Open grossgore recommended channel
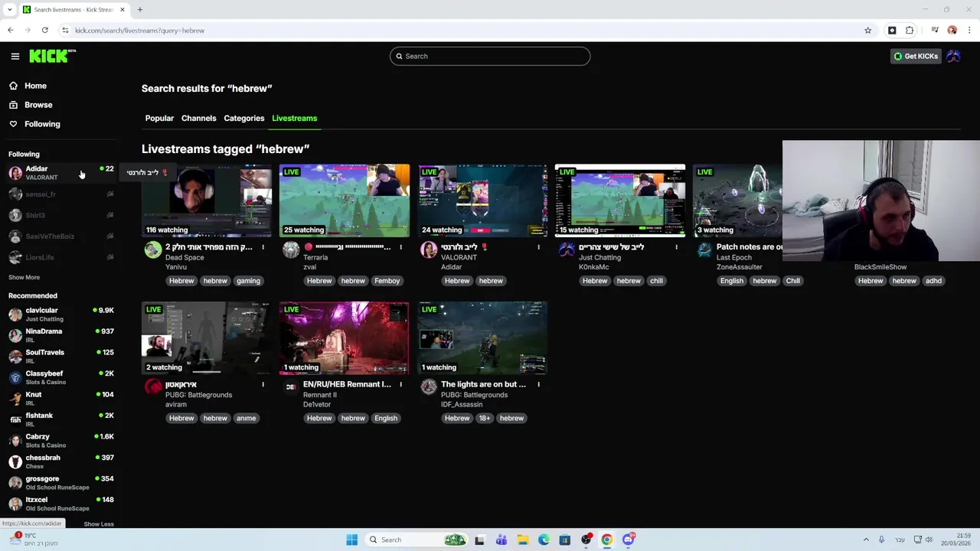The height and width of the screenshot is (551, 980). [x=60, y=483]
